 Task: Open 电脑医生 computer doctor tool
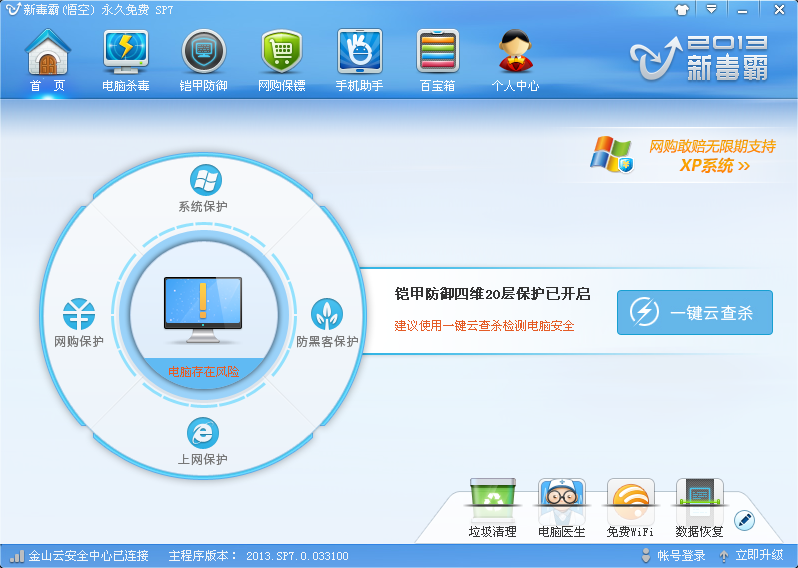(x=561, y=507)
